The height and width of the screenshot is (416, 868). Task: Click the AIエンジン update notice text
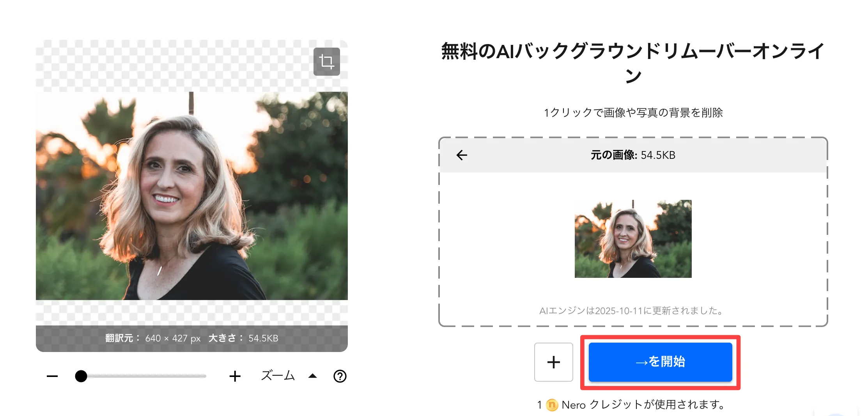tap(632, 311)
